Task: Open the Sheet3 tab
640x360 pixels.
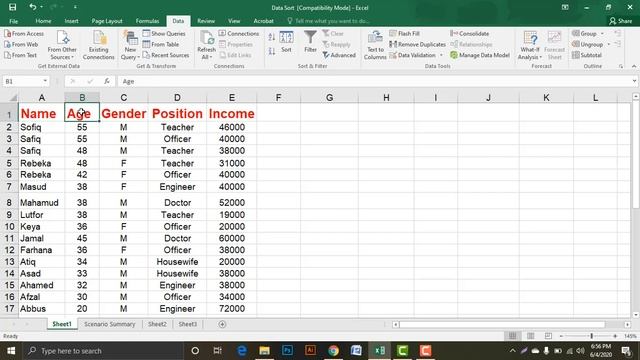Action: click(188, 324)
